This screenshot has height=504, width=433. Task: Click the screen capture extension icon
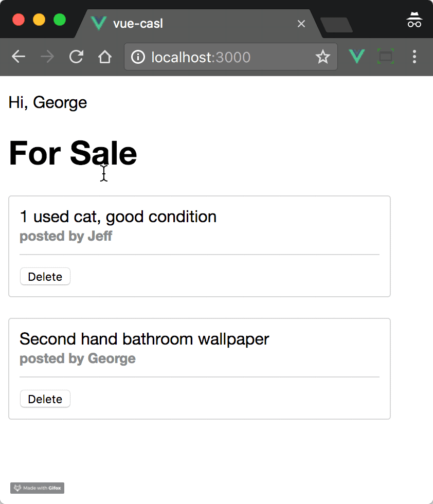tap(385, 57)
